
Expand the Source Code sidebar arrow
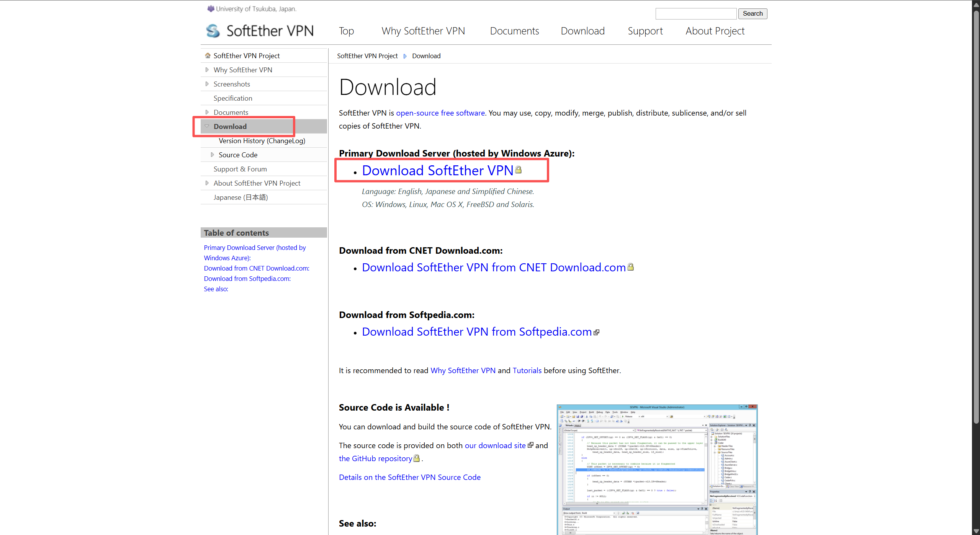point(212,155)
